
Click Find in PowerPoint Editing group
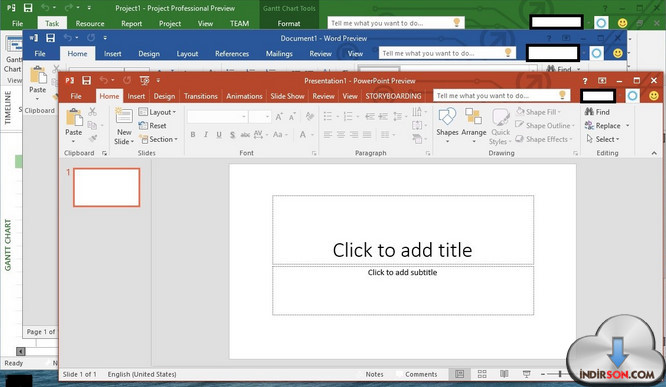click(597, 112)
